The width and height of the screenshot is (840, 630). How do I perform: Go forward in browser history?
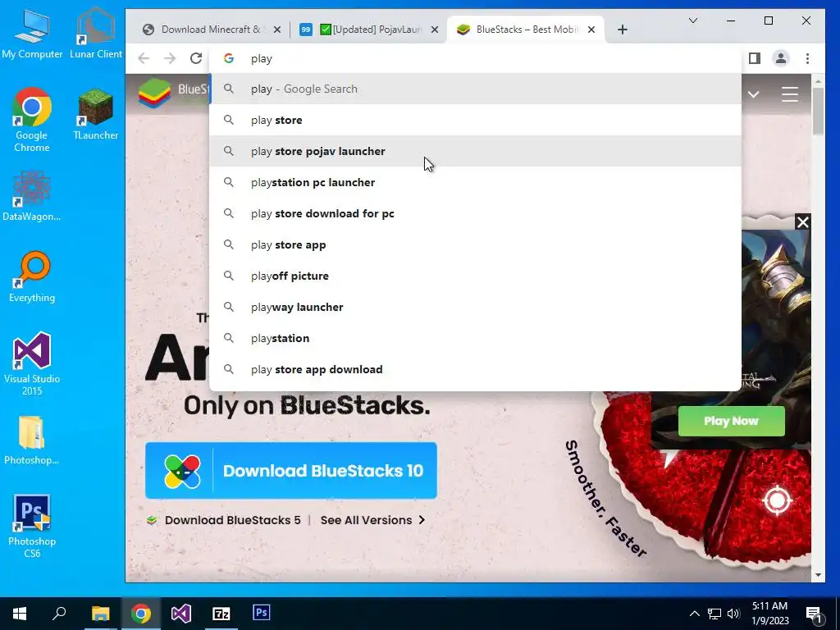click(x=170, y=58)
